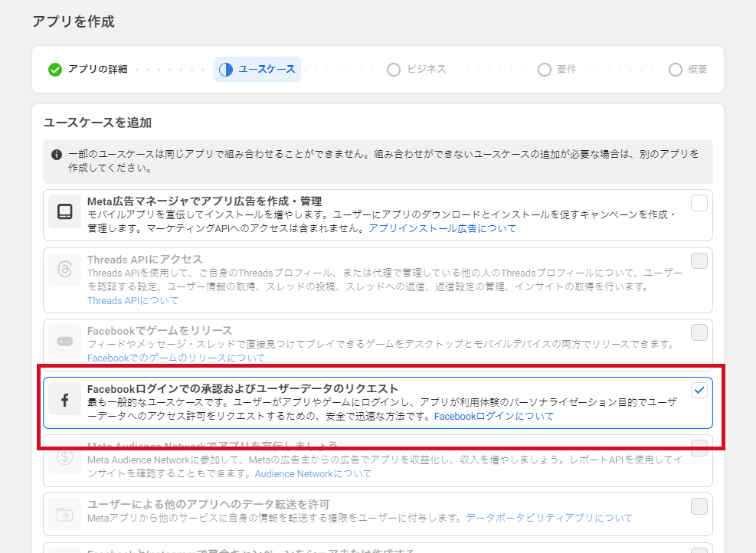Check the Meta Audience Network checkbox
Image resolution: width=756 pixels, height=553 pixels.
tap(699, 448)
